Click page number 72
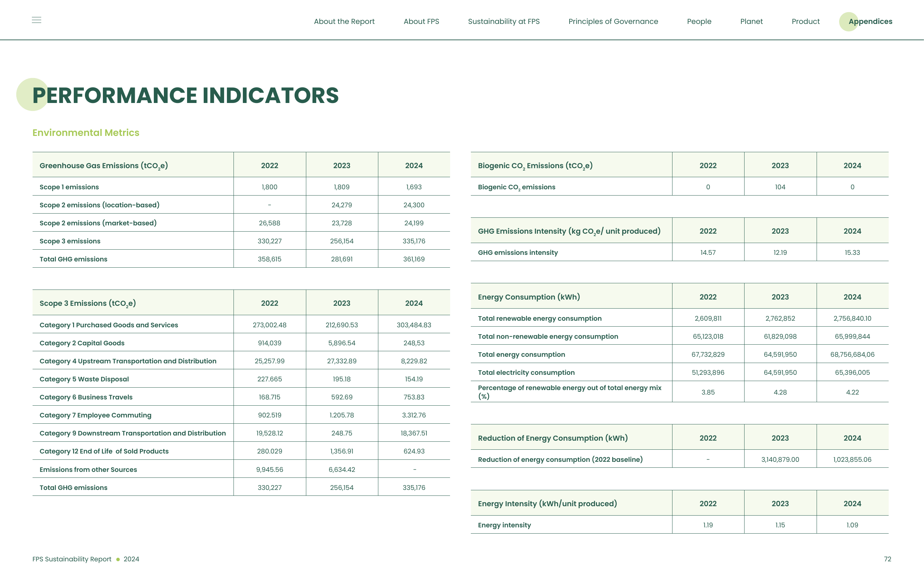The width and height of the screenshot is (924, 578). click(x=887, y=559)
